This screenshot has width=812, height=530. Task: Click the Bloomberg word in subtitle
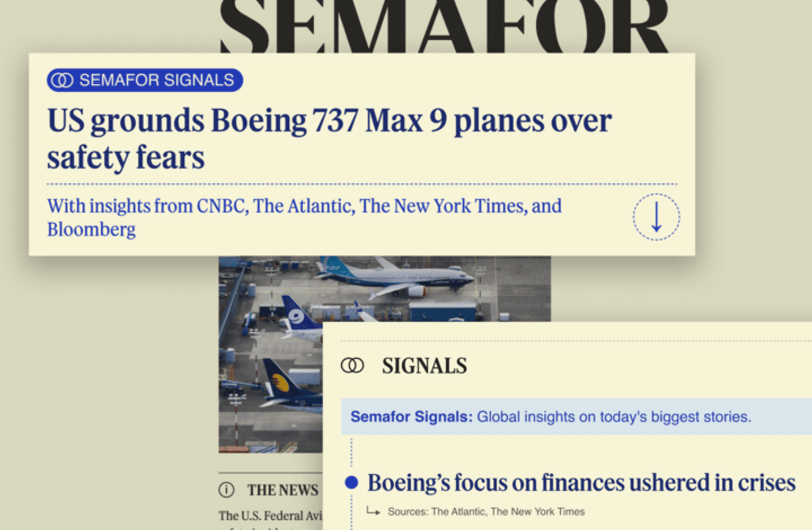[x=91, y=229]
